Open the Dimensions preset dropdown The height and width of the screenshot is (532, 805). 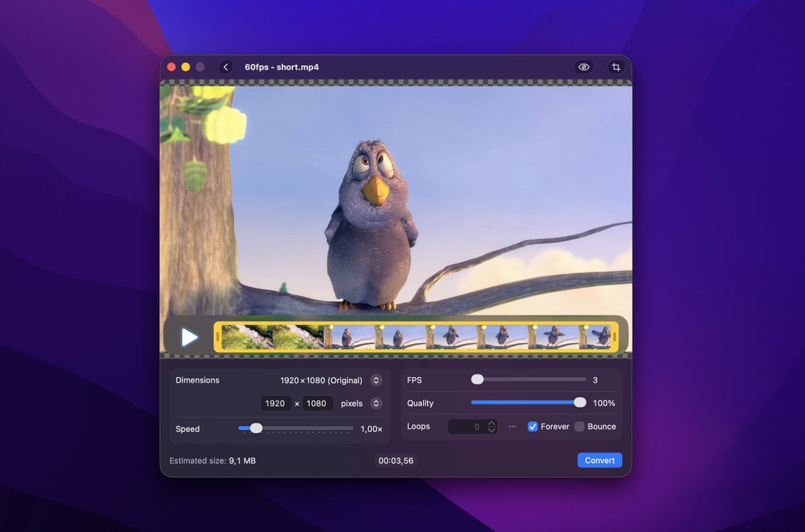(x=376, y=380)
